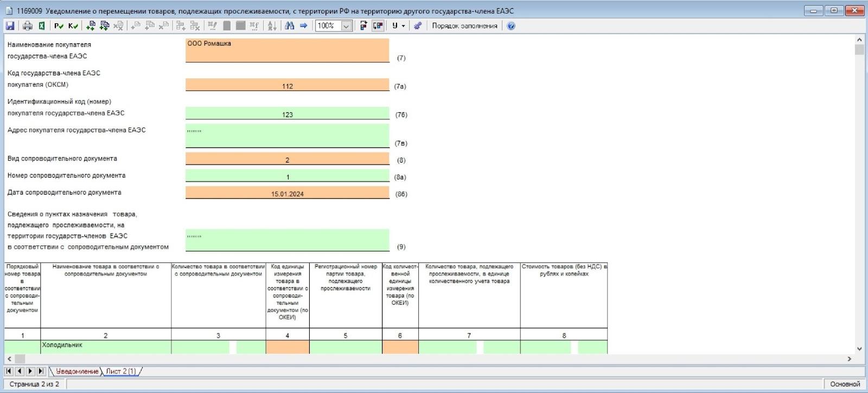The height and width of the screenshot is (393, 868).
Task: Toggle the highlighted panel icon before 'У'
Action: pos(378,25)
